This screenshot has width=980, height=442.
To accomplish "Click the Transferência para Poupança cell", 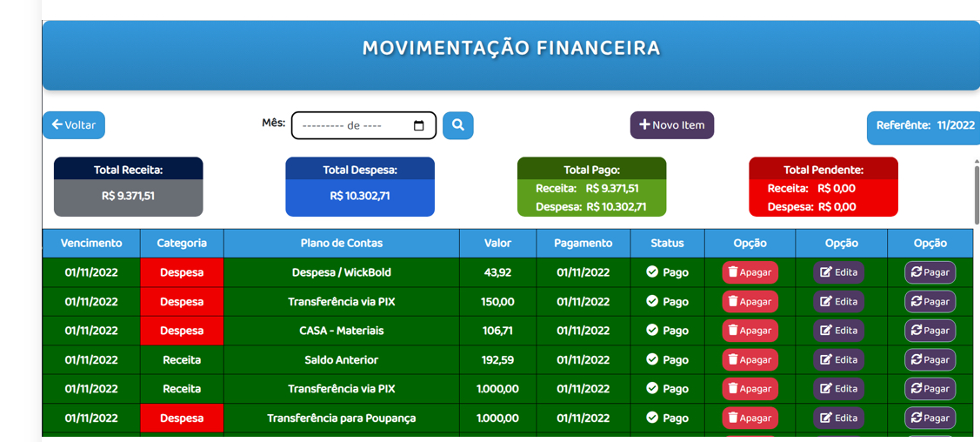I will click(341, 419).
